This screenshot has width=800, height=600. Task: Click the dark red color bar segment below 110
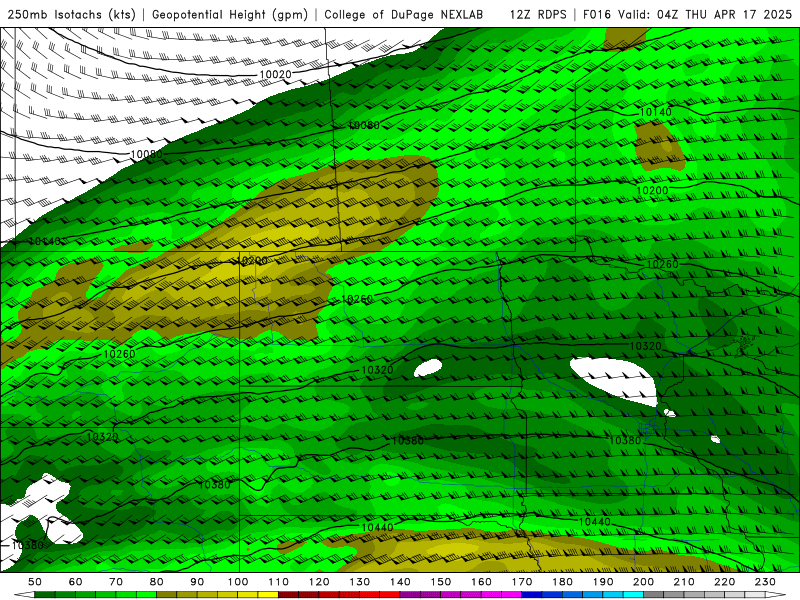click(x=288, y=594)
